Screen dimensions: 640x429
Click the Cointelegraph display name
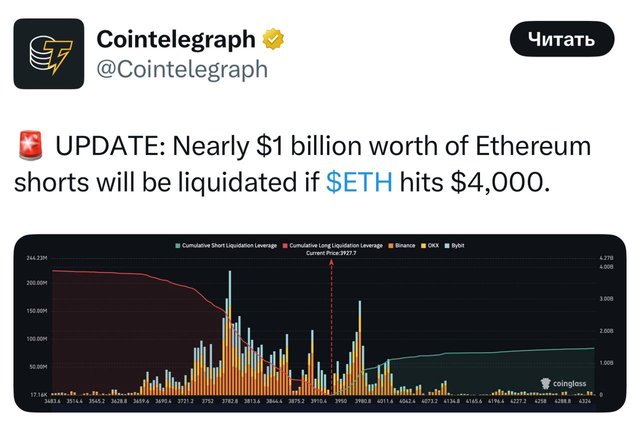[x=176, y=39]
